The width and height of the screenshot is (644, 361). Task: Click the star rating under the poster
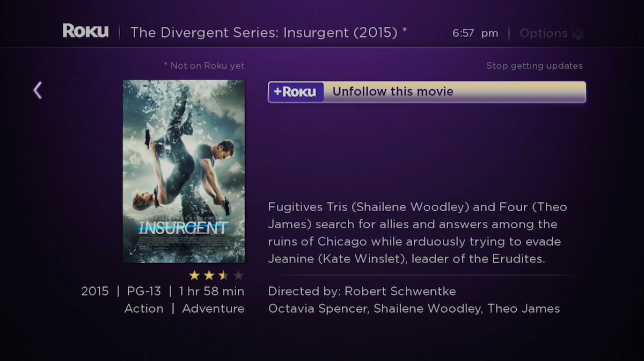(216, 276)
